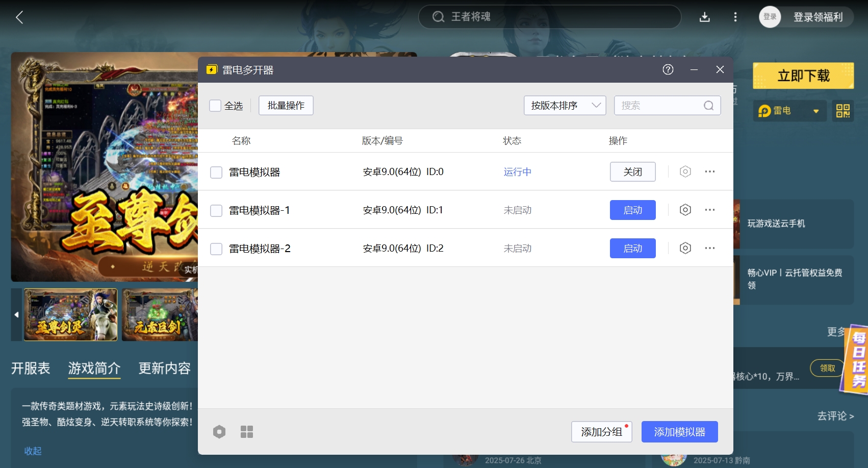Click the 状态 column header
The height and width of the screenshot is (468, 868).
512,141
